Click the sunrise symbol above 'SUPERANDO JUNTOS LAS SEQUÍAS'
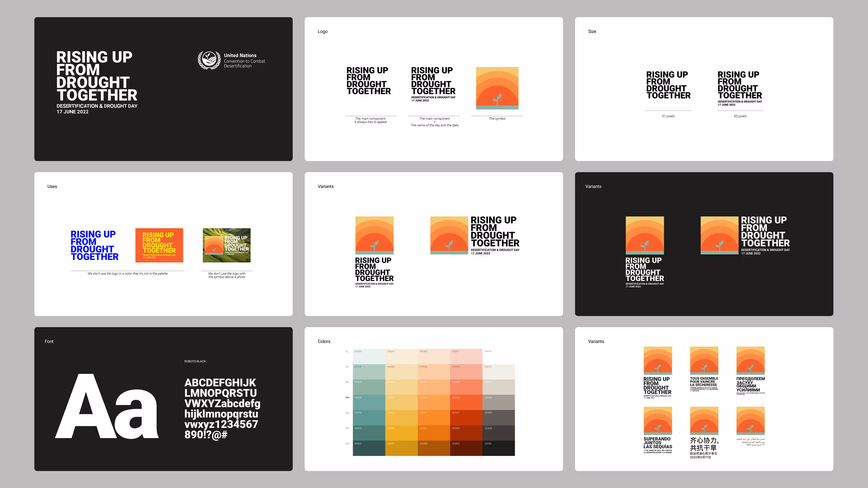 (658, 421)
